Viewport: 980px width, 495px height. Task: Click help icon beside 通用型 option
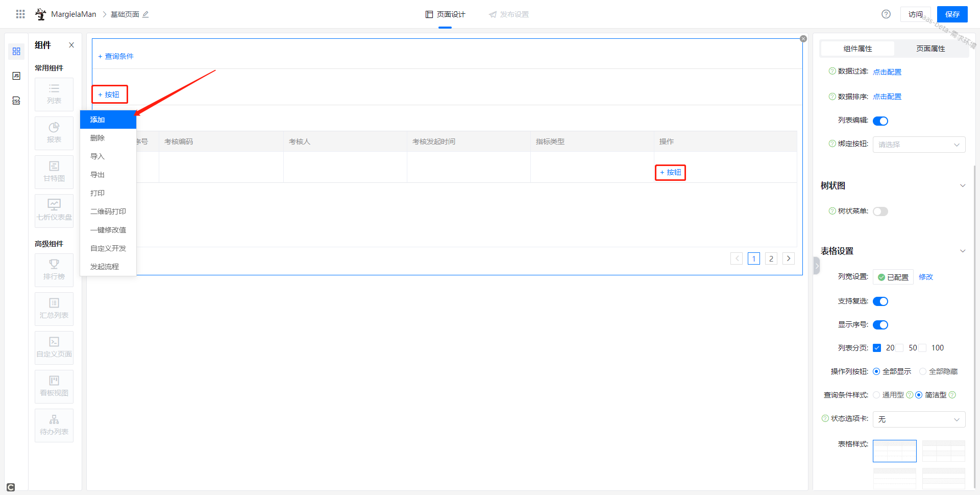coord(910,395)
